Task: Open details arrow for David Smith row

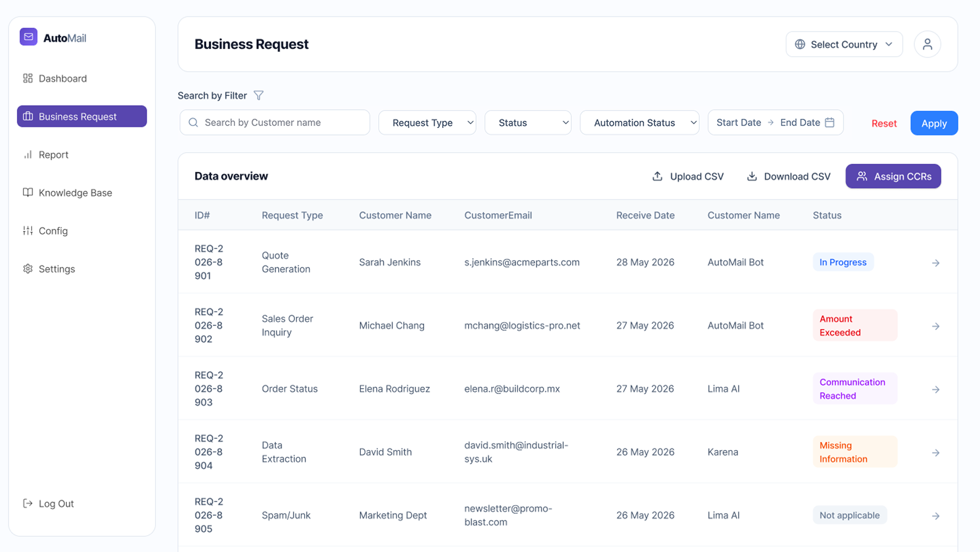Action: tap(936, 453)
